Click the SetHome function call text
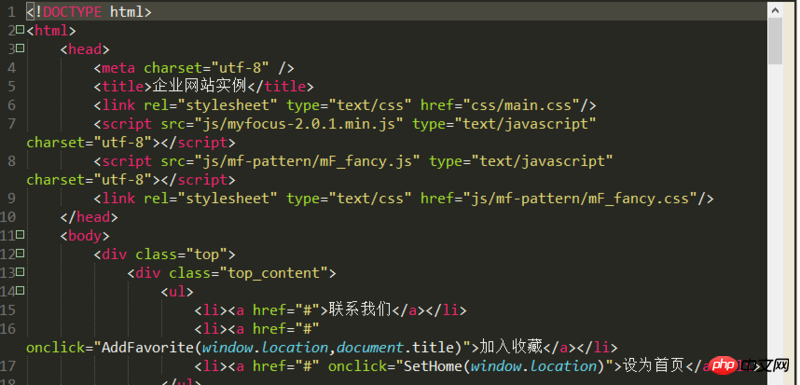 click(x=504, y=366)
